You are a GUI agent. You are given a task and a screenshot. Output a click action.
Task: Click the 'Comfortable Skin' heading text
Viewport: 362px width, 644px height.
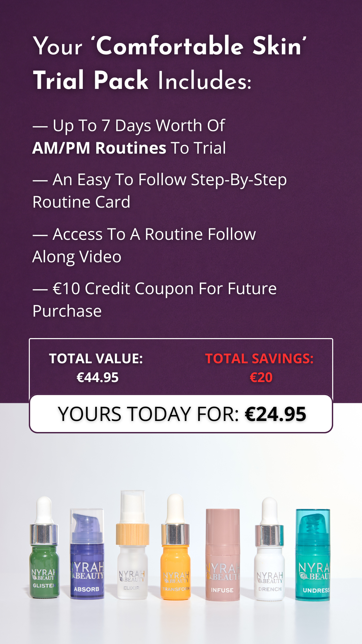[201, 46]
